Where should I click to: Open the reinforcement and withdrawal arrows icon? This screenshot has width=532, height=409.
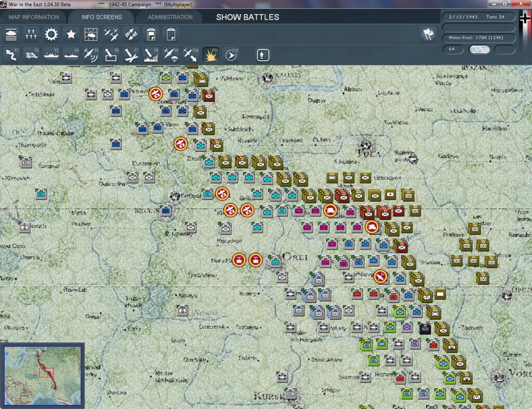point(131,35)
